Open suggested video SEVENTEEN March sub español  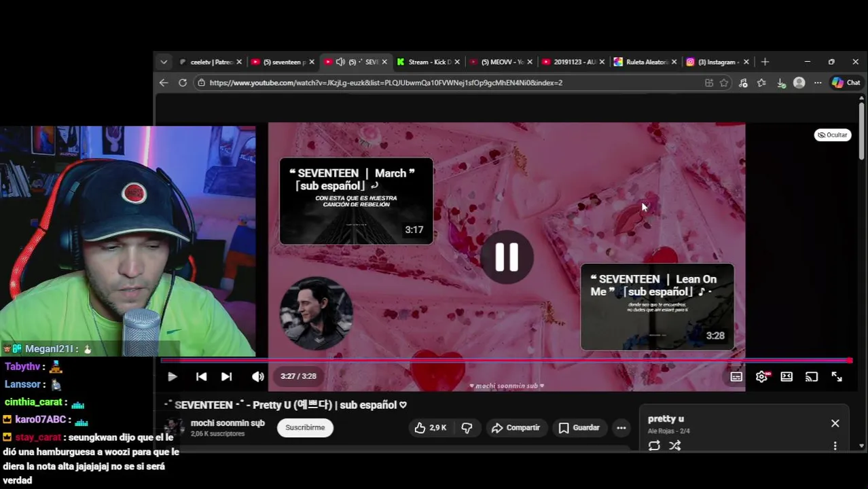(x=356, y=201)
